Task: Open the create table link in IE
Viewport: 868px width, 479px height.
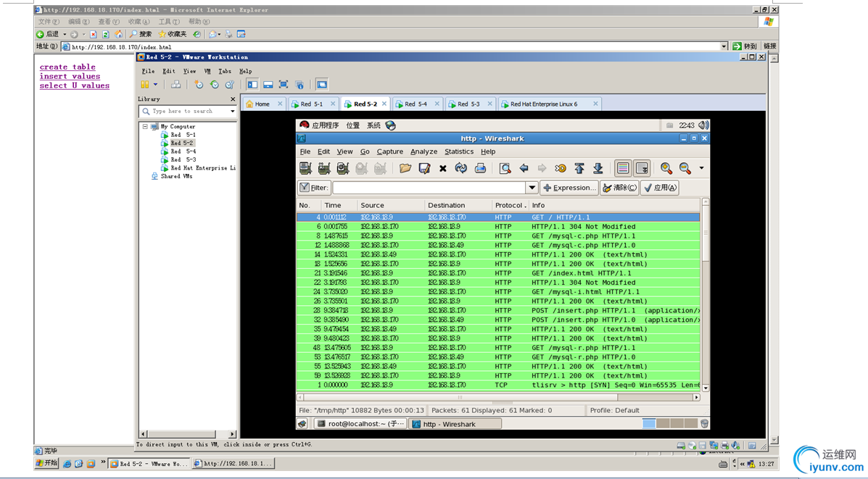Action: pyautogui.click(x=67, y=67)
